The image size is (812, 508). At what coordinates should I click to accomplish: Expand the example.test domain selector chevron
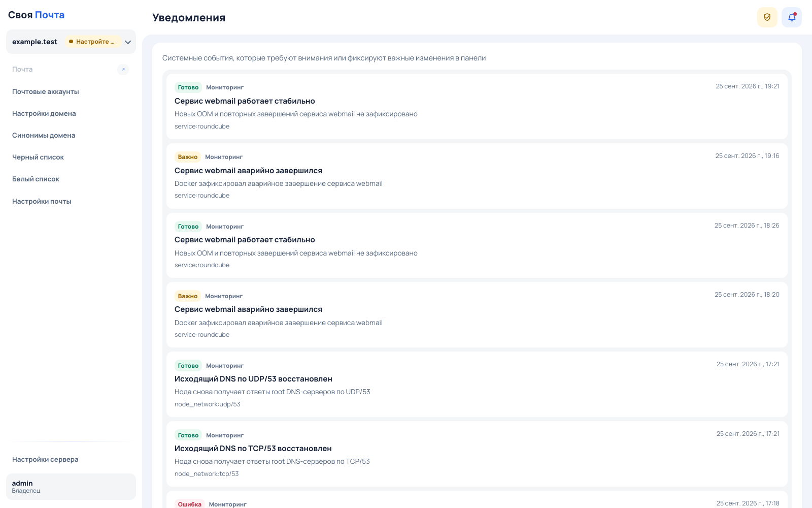tap(128, 42)
